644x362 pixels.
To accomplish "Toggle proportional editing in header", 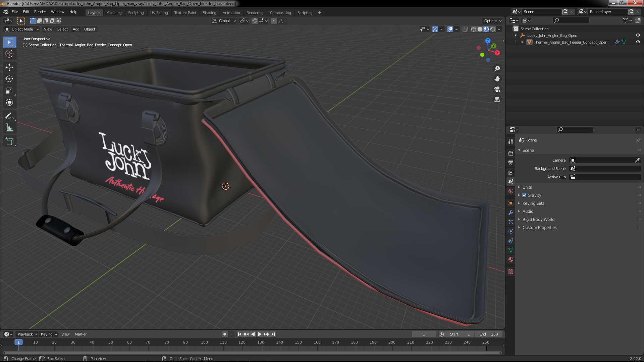I will (x=274, y=21).
